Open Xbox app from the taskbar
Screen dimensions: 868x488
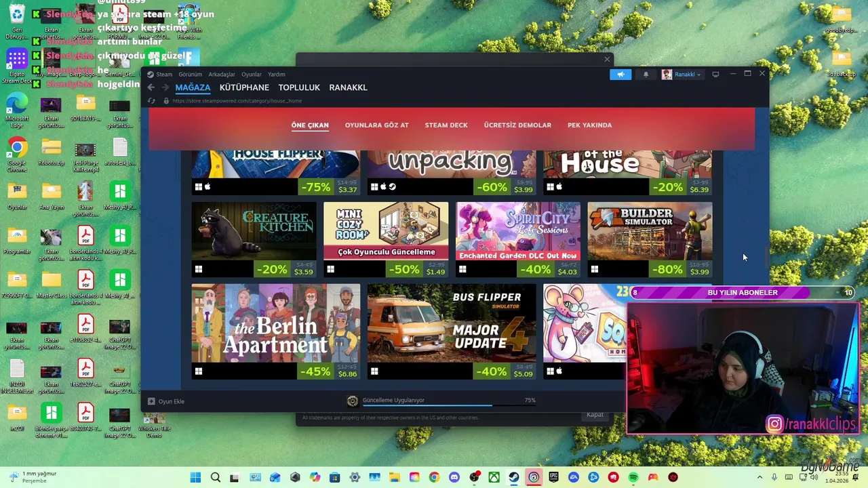pos(494,478)
